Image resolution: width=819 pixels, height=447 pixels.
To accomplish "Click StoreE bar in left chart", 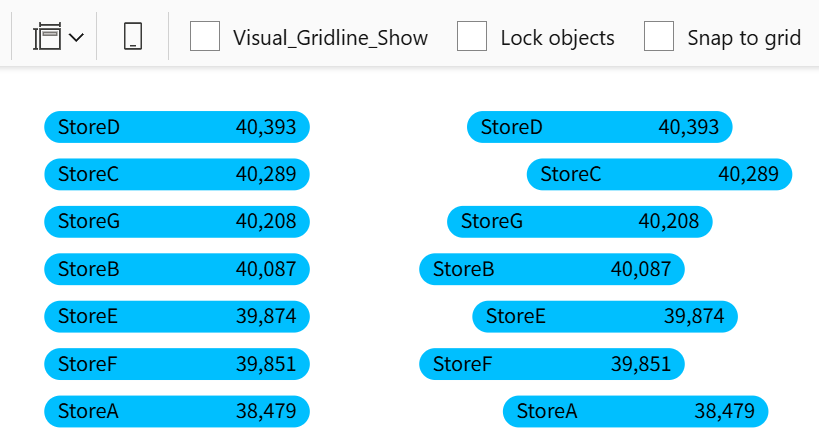I will click(x=177, y=316).
